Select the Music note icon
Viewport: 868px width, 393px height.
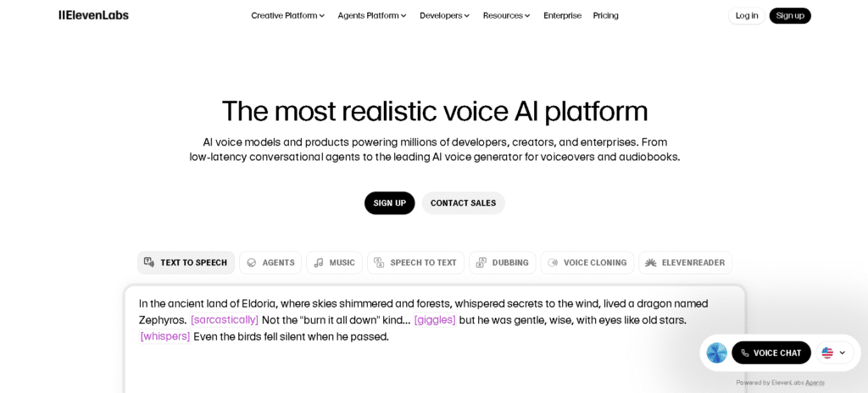[x=319, y=263]
